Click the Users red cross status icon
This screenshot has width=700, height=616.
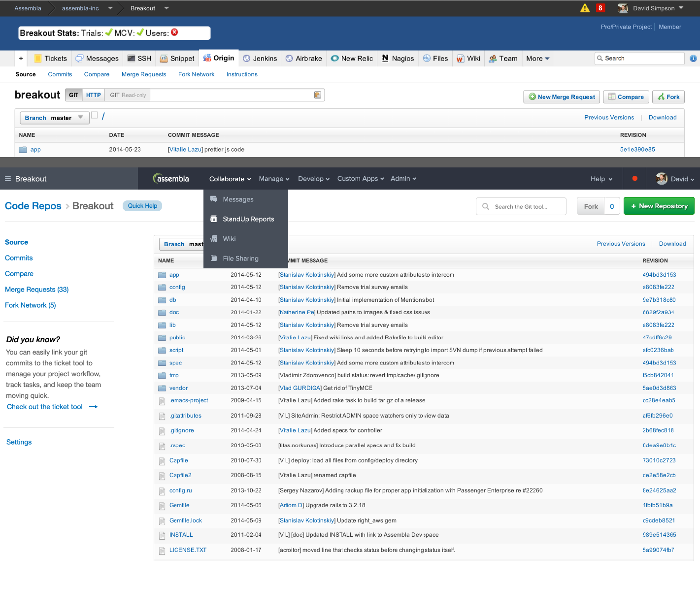(x=174, y=32)
